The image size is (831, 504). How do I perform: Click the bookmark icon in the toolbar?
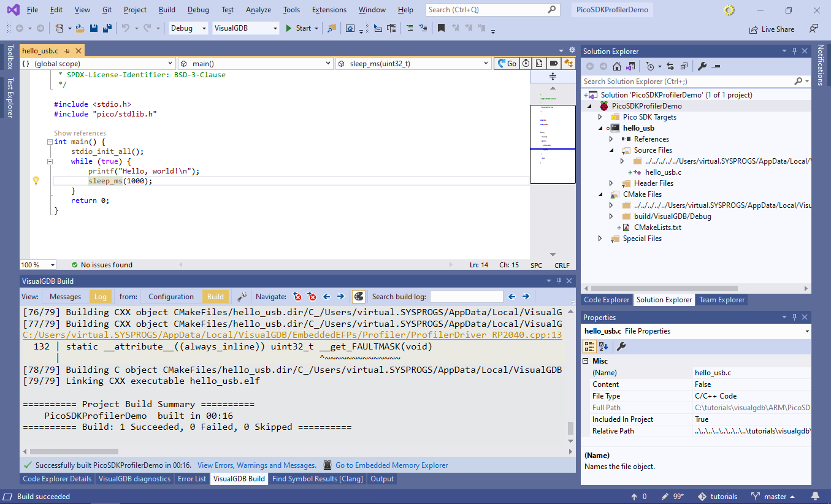441,28
